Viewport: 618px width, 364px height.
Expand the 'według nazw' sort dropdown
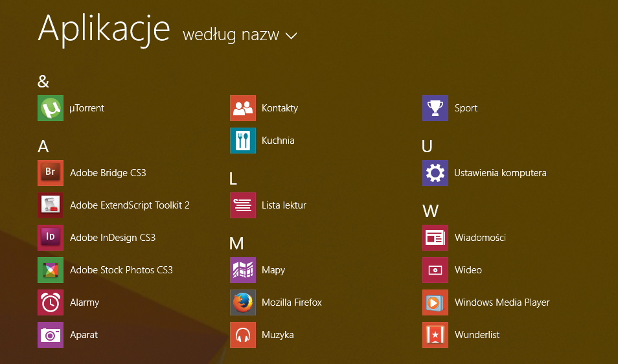point(231,35)
